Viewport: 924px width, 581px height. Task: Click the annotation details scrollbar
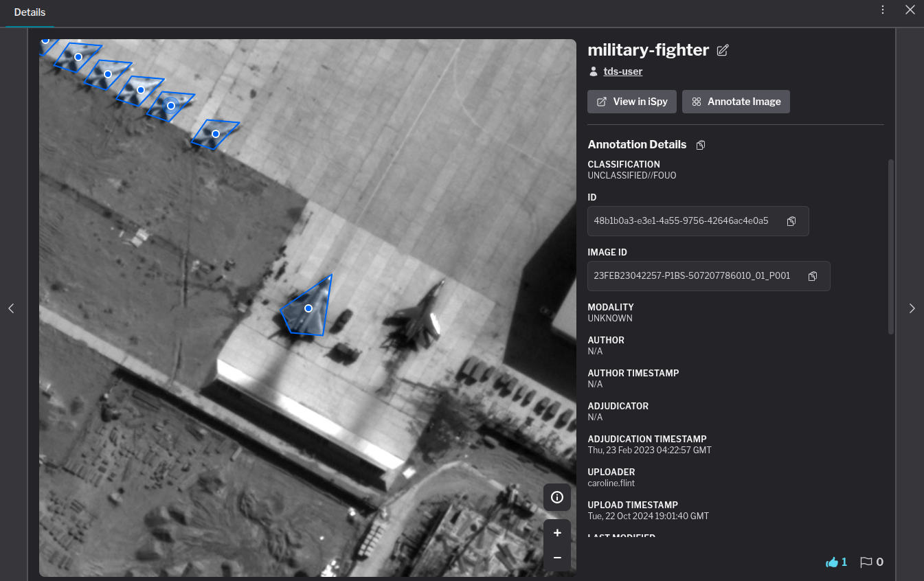click(891, 247)
